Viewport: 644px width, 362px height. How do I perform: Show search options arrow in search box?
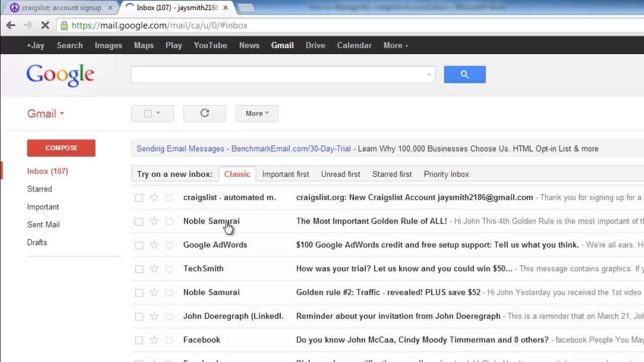[x=429, y=74]
